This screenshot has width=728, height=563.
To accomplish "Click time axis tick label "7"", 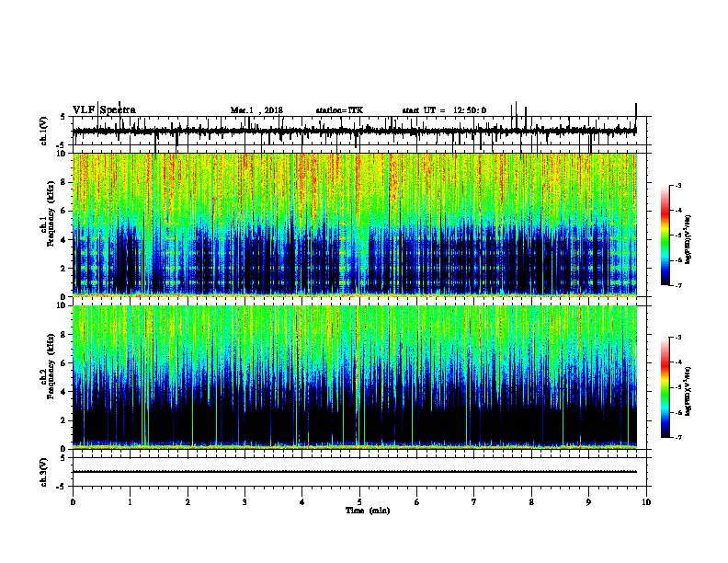I will [474, 502].
